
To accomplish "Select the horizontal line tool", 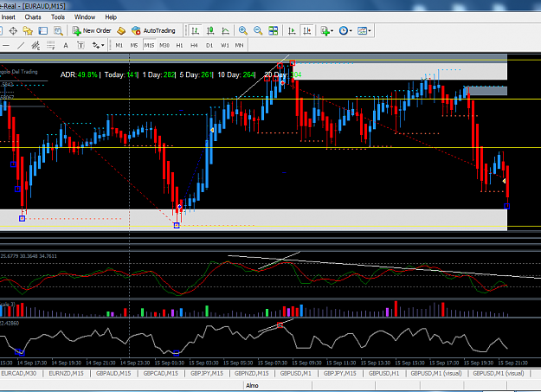I will coord(6,45).
